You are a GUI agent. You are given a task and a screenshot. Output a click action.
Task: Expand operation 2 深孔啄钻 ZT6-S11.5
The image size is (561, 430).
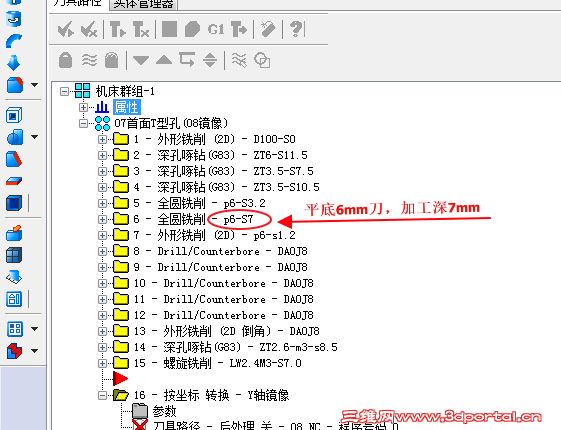pos(102,155)
